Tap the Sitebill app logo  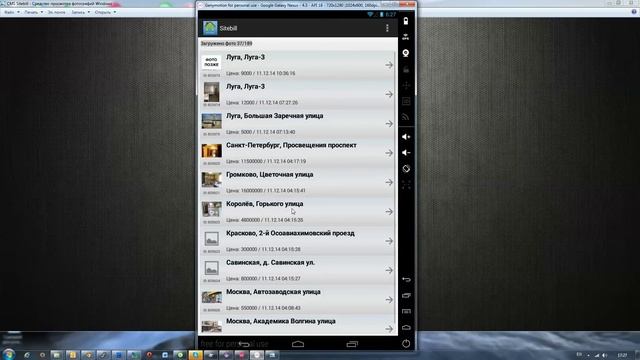pos(210,28)
